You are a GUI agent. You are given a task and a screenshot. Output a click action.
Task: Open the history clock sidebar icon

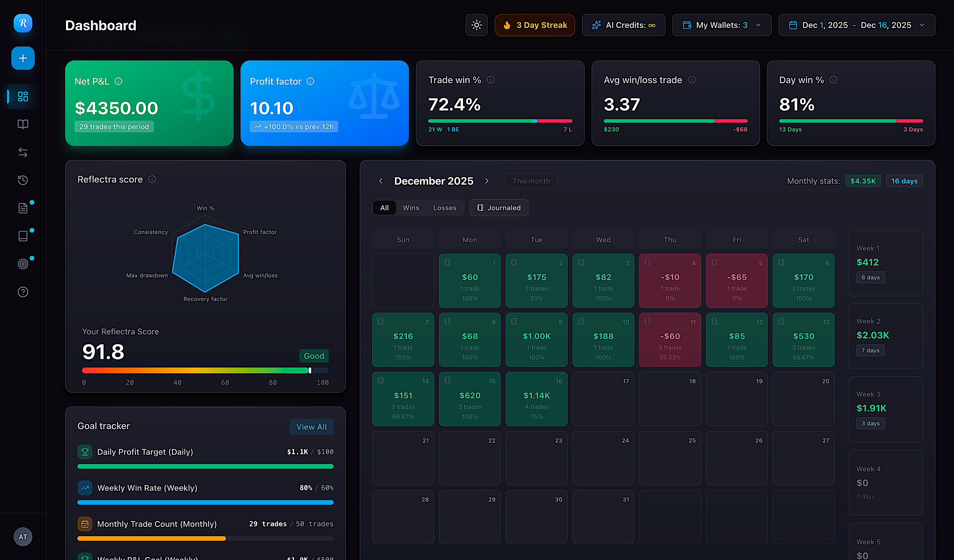coord(23,180)
